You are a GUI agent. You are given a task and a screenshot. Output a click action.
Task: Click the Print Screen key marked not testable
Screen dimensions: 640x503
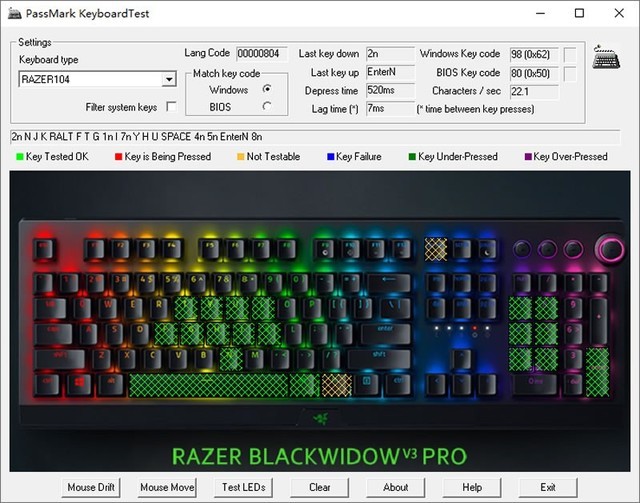pos(436,249)
